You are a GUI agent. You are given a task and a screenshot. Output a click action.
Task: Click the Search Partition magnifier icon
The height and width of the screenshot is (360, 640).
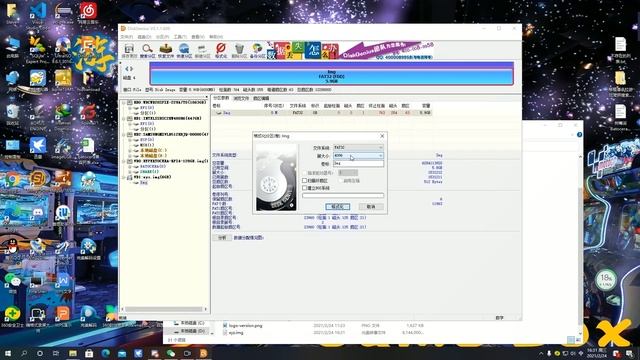pyautogui.click(x=147, y=50)
